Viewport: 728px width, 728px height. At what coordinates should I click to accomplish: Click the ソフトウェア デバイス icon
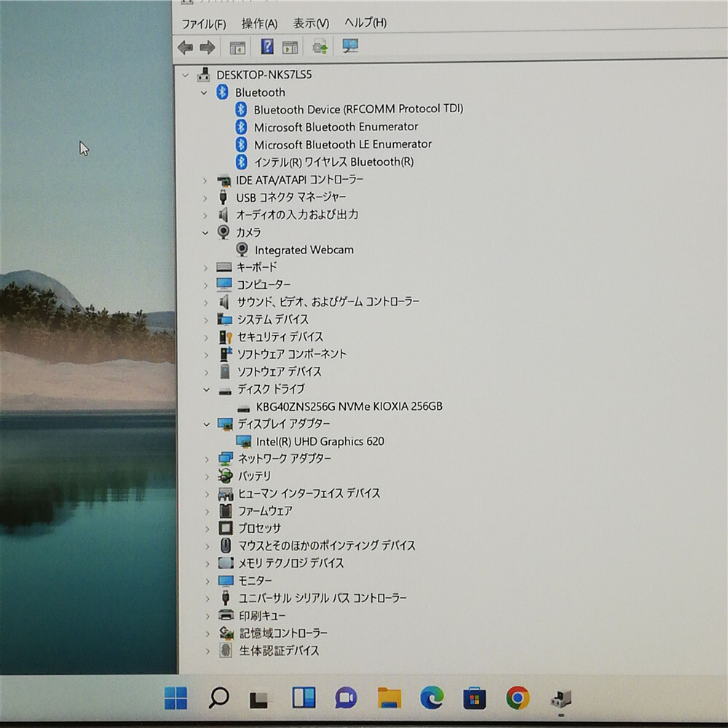(225, 372)
